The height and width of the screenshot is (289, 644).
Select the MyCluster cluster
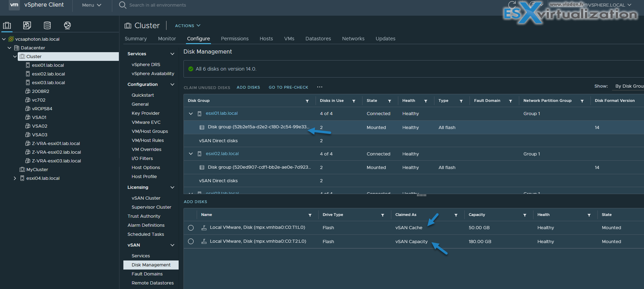[x=37, y=169]
